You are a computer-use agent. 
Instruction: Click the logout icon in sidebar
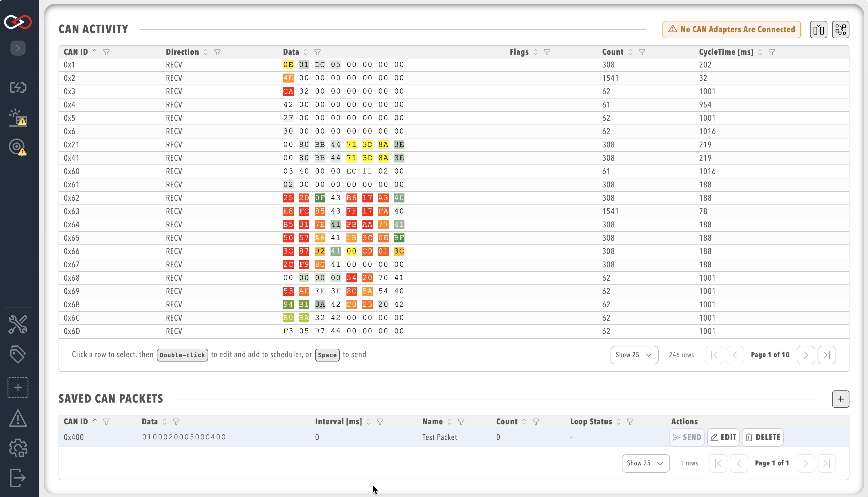pos(18,478)
